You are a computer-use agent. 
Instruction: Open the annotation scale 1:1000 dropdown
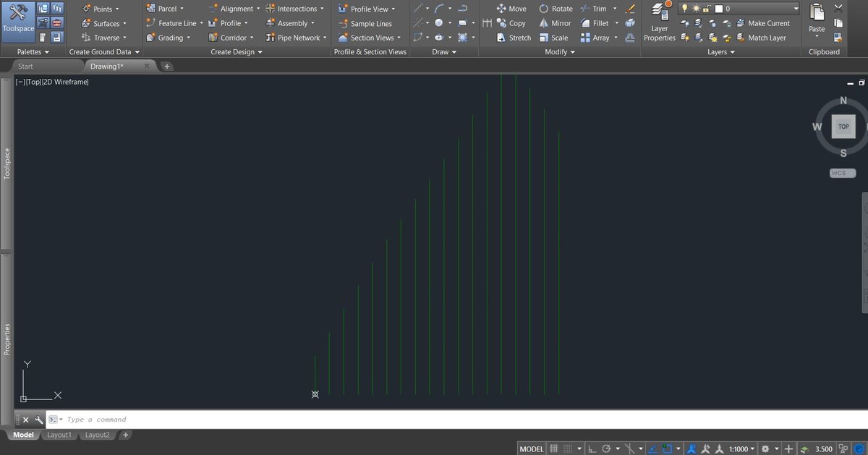point(740,448)
